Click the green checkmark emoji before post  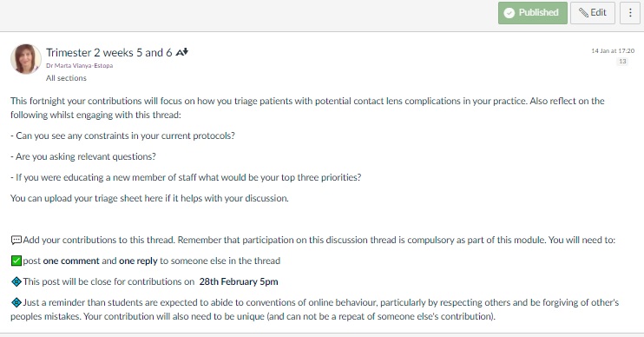(x=16, y=261)
